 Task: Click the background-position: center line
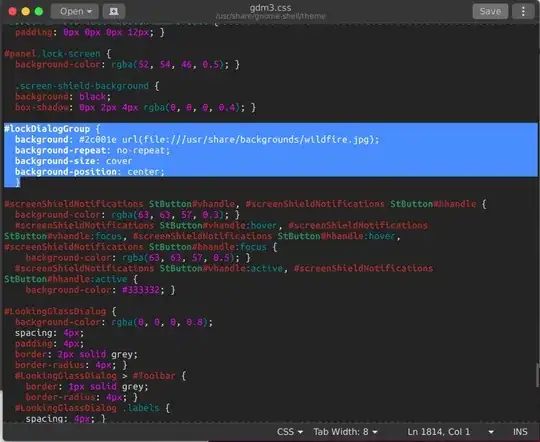90,172
